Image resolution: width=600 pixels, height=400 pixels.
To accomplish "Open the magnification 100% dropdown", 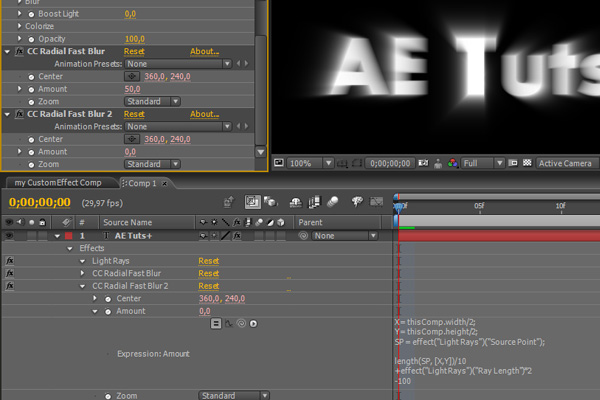I will pyautogui.click(x=310, y=163).
